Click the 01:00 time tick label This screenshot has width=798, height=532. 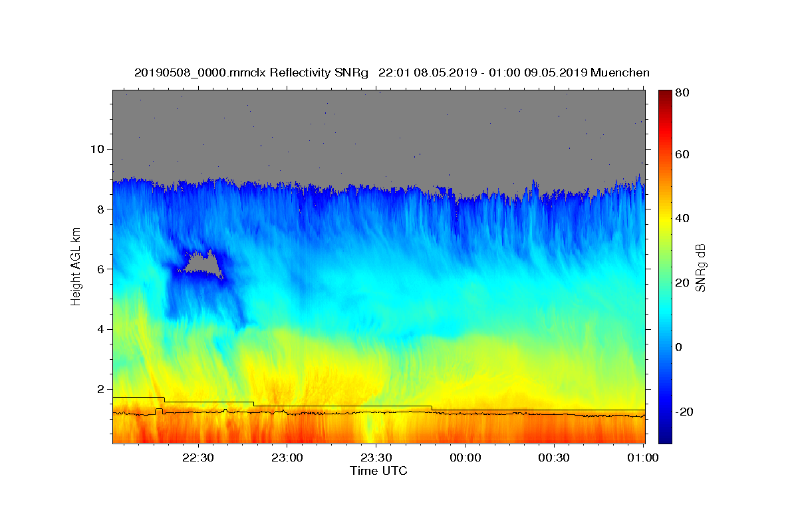point(643,458)
